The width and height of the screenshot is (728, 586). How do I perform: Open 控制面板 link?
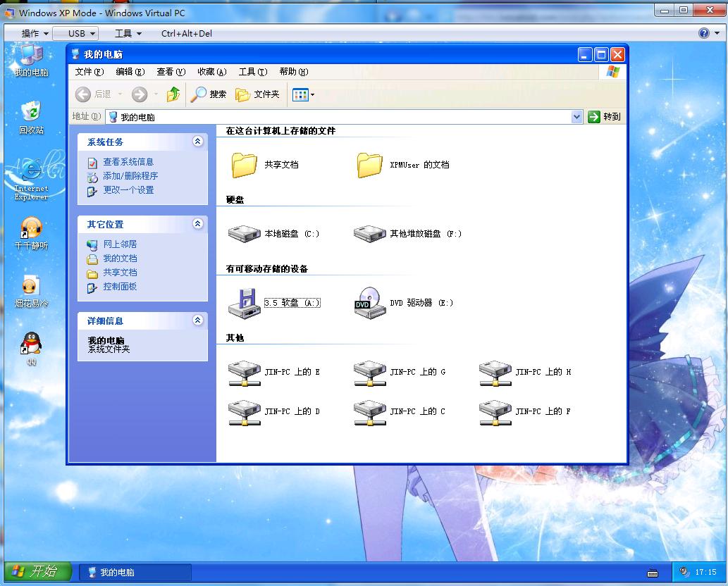120,286
